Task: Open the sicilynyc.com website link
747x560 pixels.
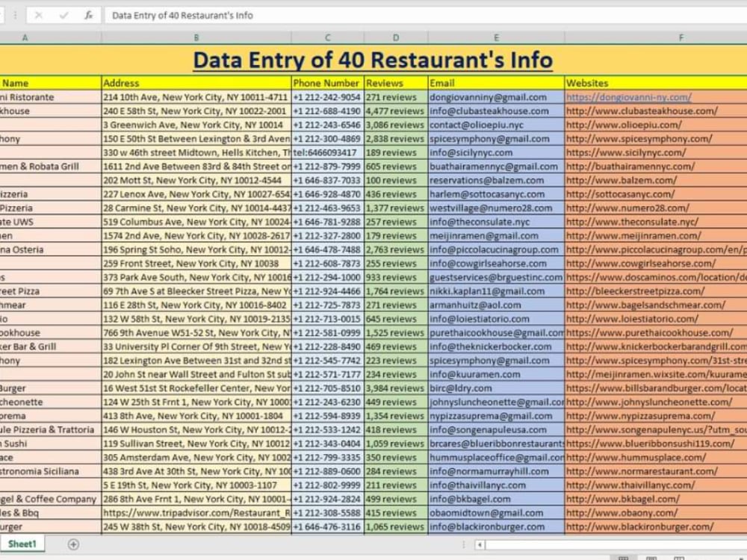Action: (x=626, y=152)
